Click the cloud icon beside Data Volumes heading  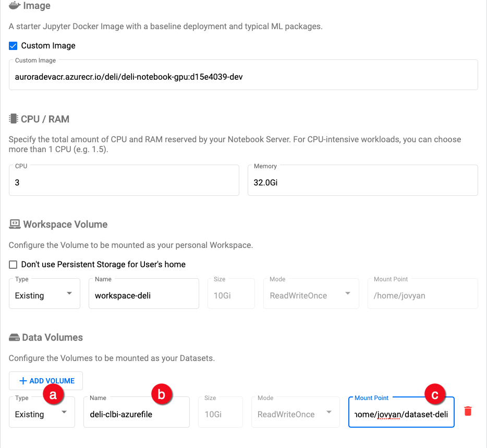[x=13, y=337]
